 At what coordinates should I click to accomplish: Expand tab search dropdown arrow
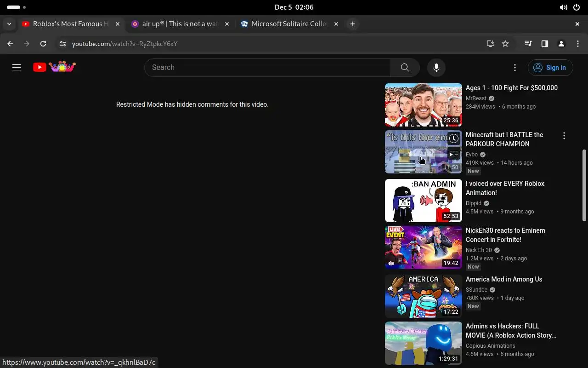tap(9, 24)
